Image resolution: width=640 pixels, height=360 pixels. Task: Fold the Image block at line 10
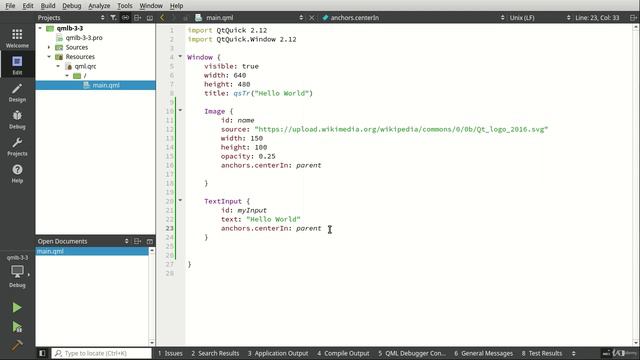point(180,110)
